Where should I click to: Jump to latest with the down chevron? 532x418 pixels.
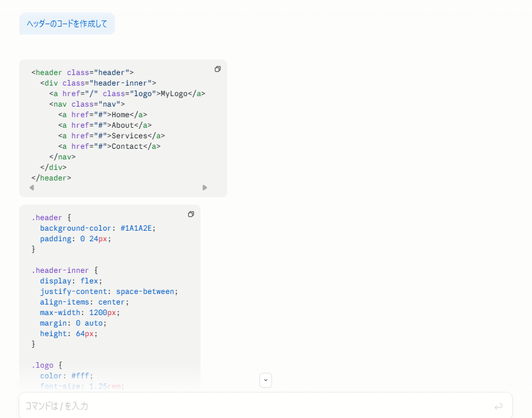click(x=266, y=380)
